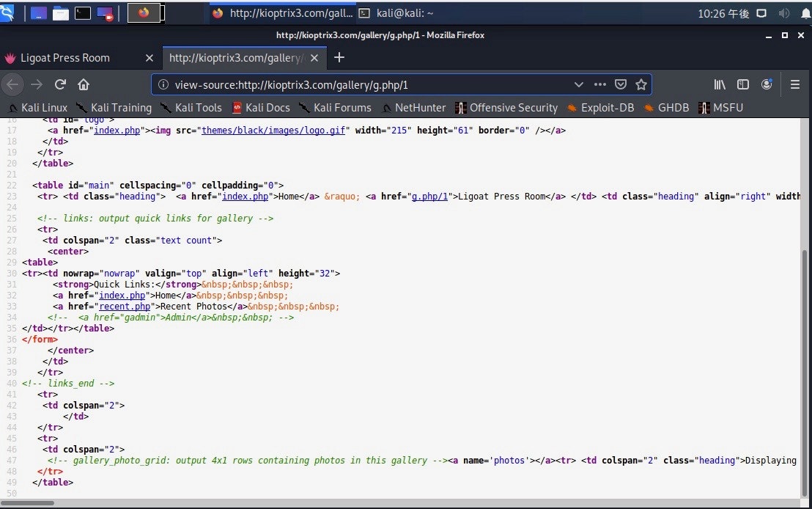Open the Library toolbar button

coord(720,84)
